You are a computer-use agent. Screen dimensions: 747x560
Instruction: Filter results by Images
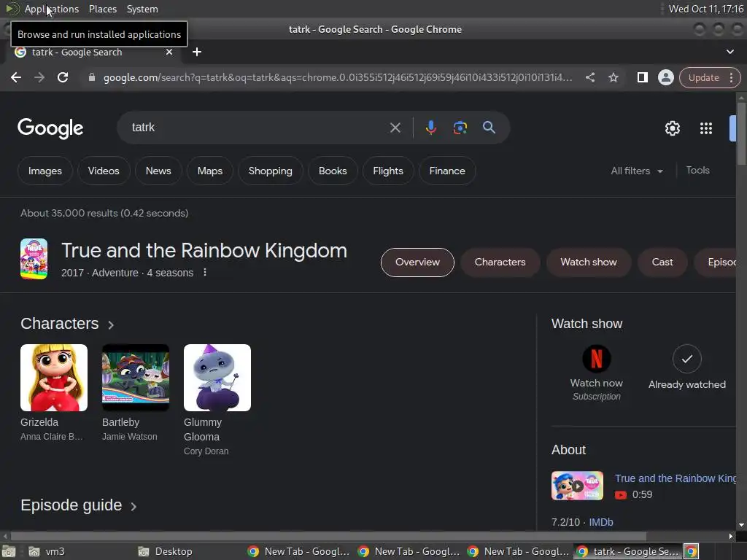coord(44,171)
